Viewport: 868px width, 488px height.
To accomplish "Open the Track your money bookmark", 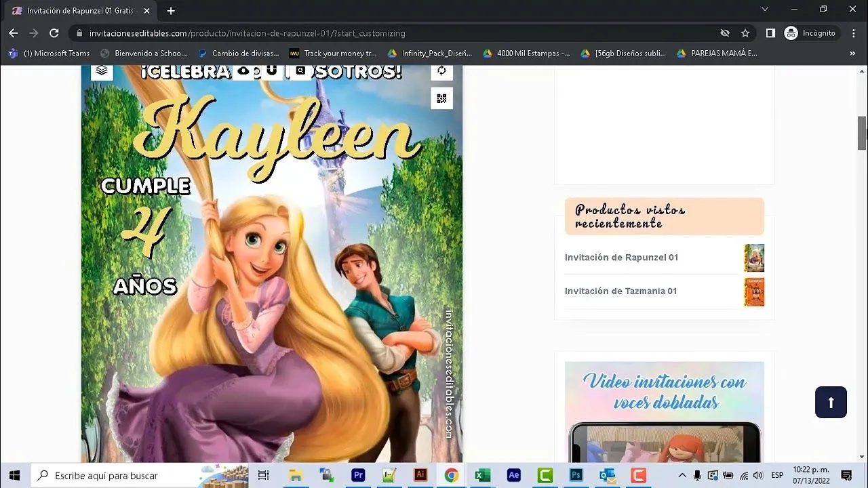I will [x=333, y=53].
